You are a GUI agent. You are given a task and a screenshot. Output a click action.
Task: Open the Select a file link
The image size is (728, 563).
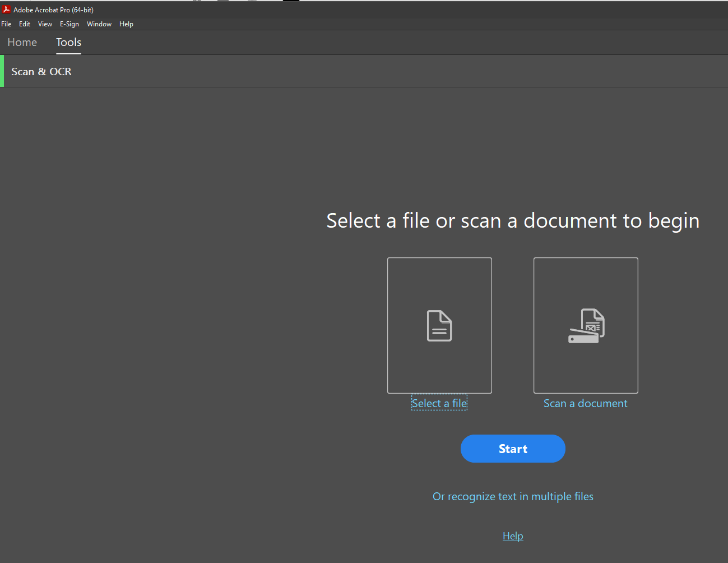coord(439,403)
